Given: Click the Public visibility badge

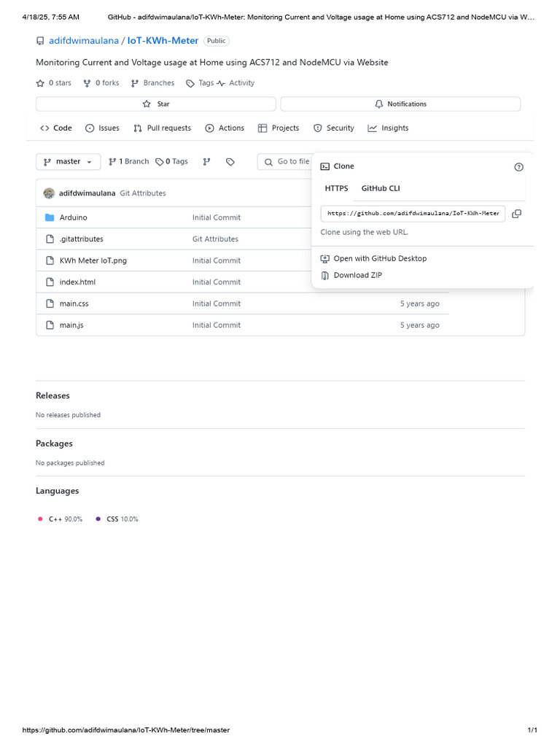Looking at the screenshot, I should [x=216, y=41].
